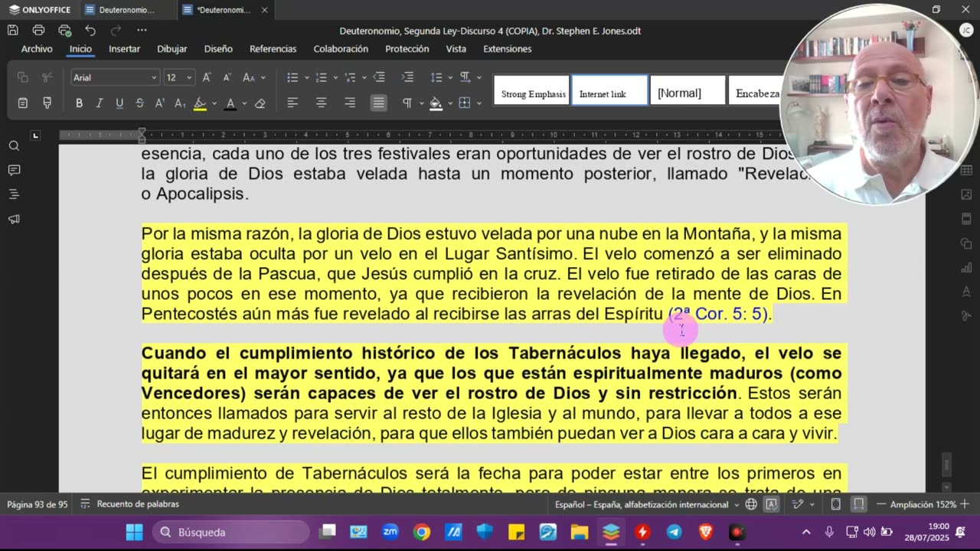Open the Insertar tab
The width and height of the screenshot is (980, 551).
124,49
